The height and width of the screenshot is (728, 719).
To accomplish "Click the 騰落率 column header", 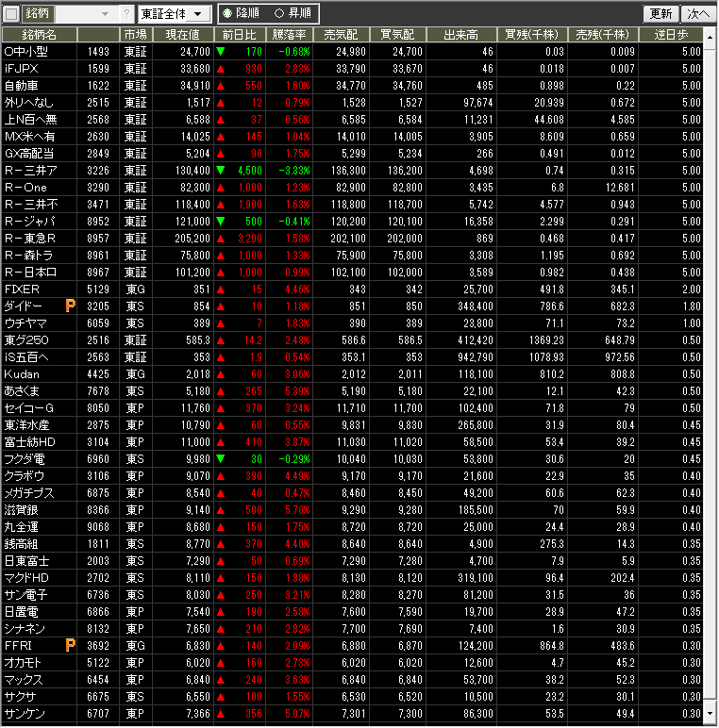I will [x=289, y=35].
